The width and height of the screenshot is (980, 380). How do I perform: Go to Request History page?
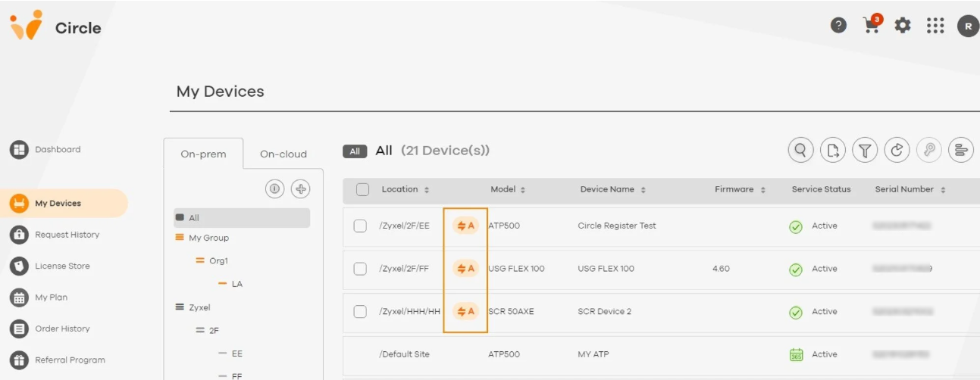click(67, 235)
